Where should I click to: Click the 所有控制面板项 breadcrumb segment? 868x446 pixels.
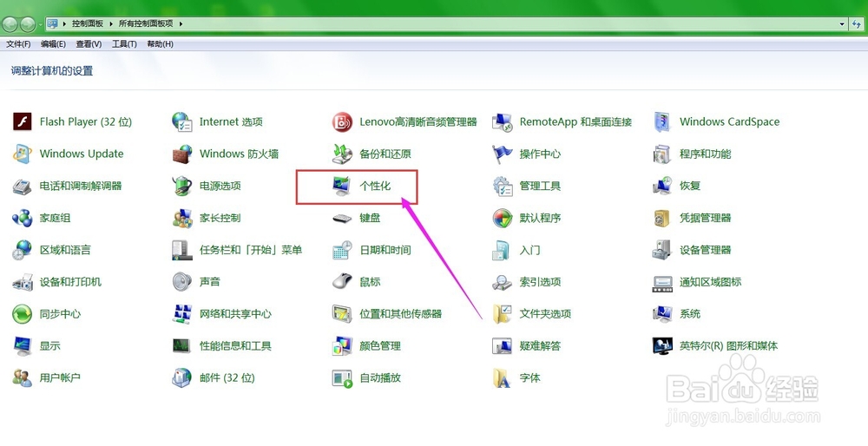point(146,23)
